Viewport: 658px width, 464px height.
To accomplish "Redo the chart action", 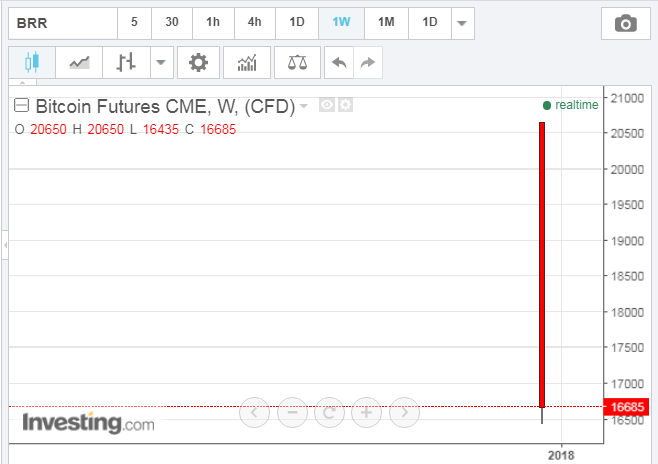I will [x=367, y=63].
